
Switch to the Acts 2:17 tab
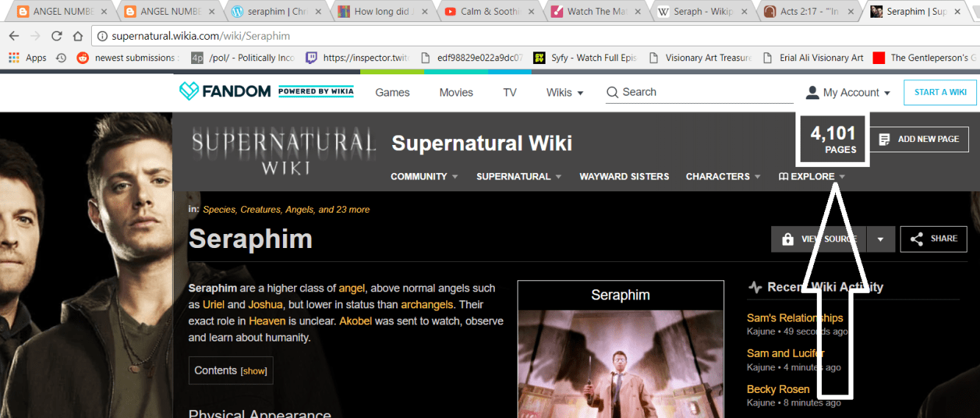click(x=810, y=11)
